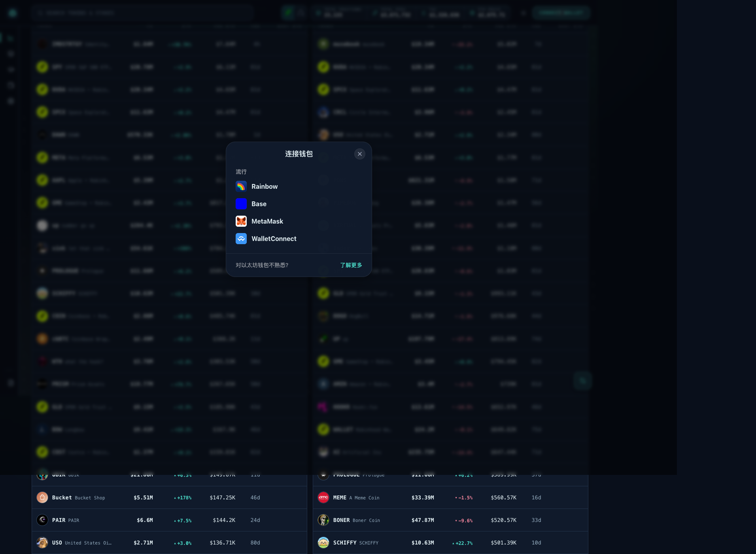The height and width of the screenshot is (554, 756).
Task: Click the MEME token AMC icon
Action: click(323, 497)
